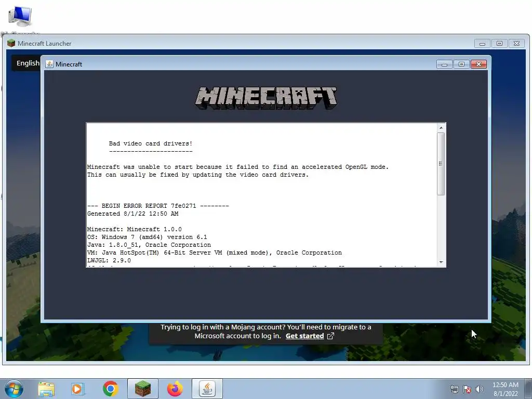Viewport: 532px width, 399px height.
Task: Switch to Minecraft Launcher taskbar button
Action: (143, 389)
